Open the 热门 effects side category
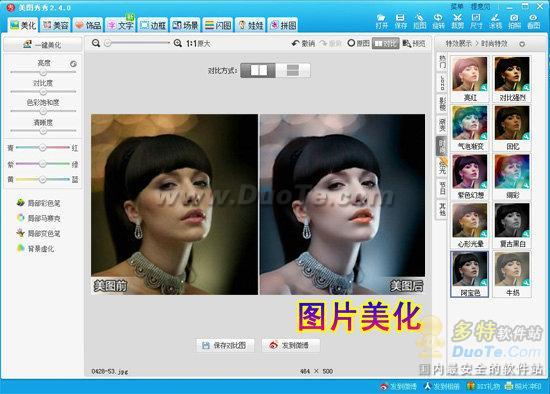Viewport: 550px width, 394px height. (x=442, y=62)
